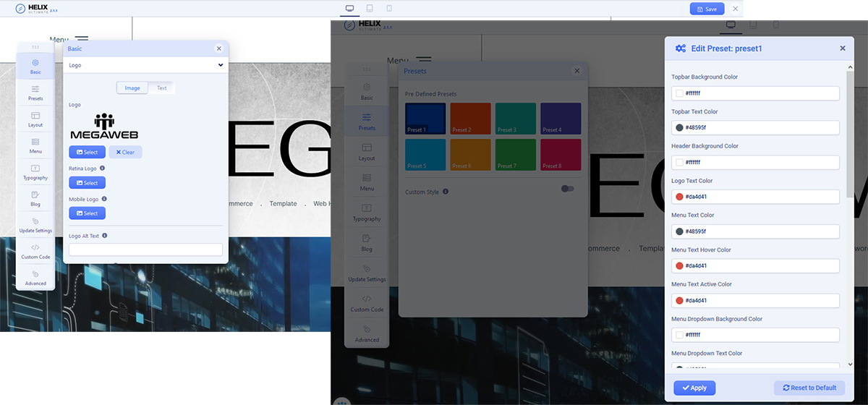The width and height of the screenshot is (868, 405).
Task: Expand the Logo section dropdown
Action: (145, 65)
